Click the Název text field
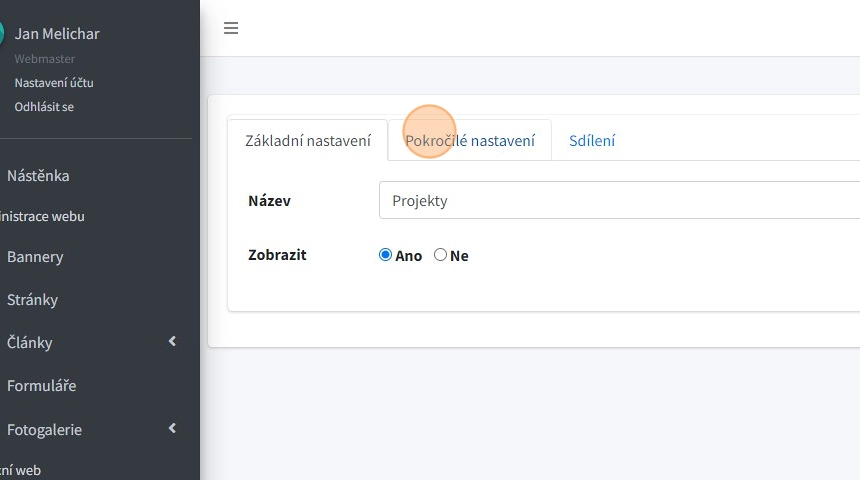 pyautogui.click(x=620, y=200)
